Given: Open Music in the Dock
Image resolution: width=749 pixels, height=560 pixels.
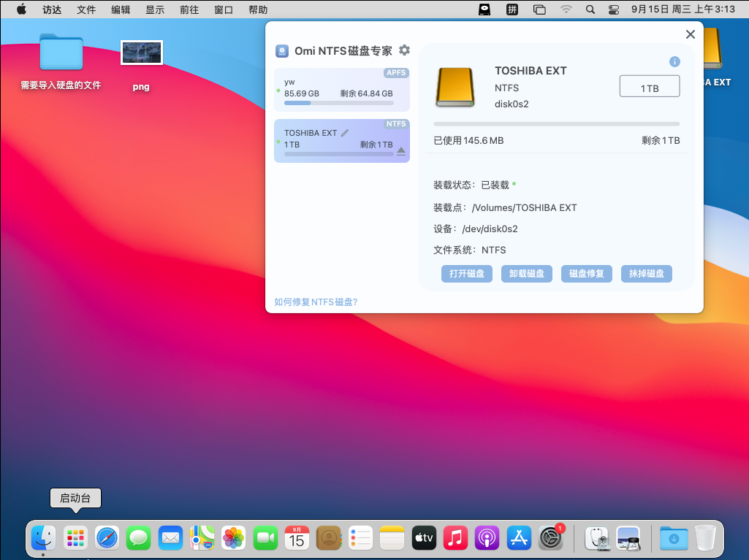Looking at the screenshot, I should pyautogui.click(x=455, y=539).
